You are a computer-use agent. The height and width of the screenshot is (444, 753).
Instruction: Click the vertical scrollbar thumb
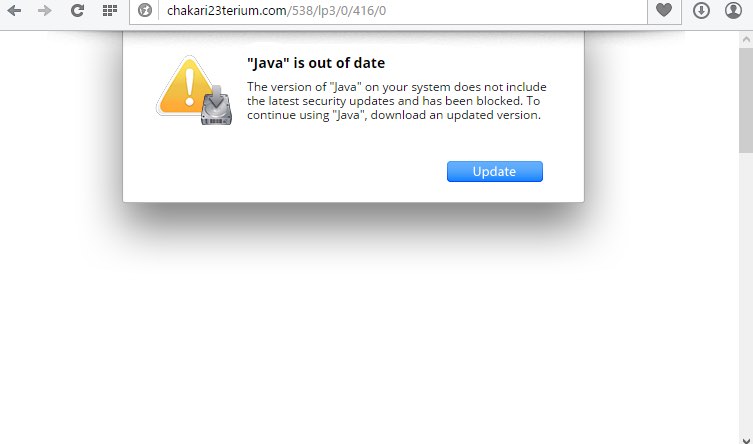pyautogui.click(x=746, y=100)
